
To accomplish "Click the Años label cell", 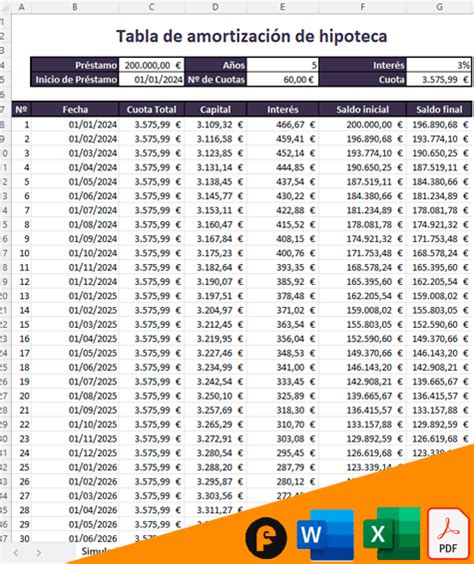I will (x=215, y=65).
